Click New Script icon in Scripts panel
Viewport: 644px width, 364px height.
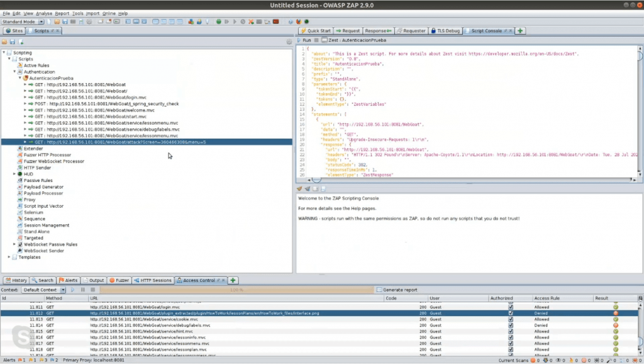pyautogui.click(x=21, y=42)
